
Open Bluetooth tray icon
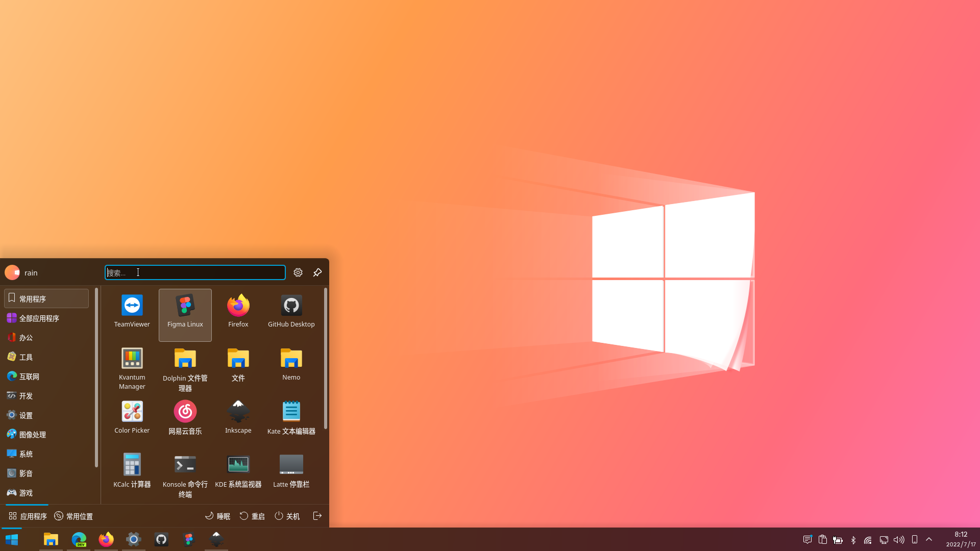(853, 540)
